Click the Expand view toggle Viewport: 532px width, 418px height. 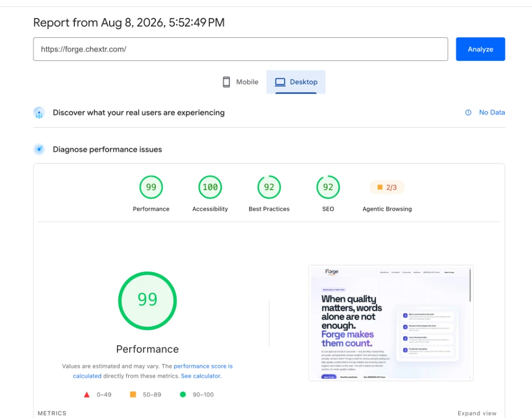pos(477,413)
